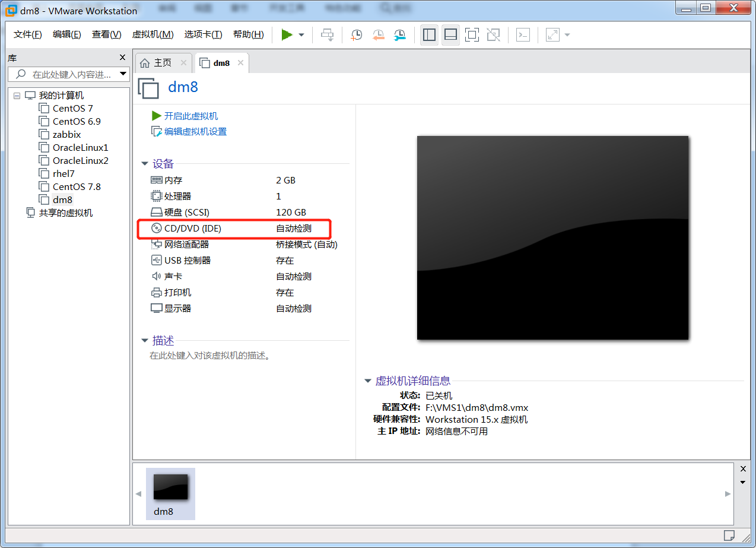Viewport: 756px width, 548px height.
Task: Click 编辑虚拟机设置 link
Action: click(195, 131)
